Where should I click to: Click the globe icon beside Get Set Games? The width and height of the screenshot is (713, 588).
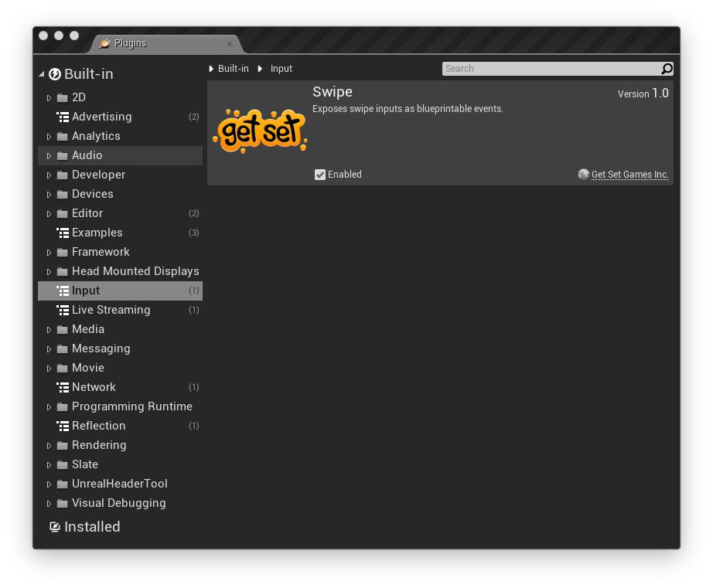tap(583, 174)
